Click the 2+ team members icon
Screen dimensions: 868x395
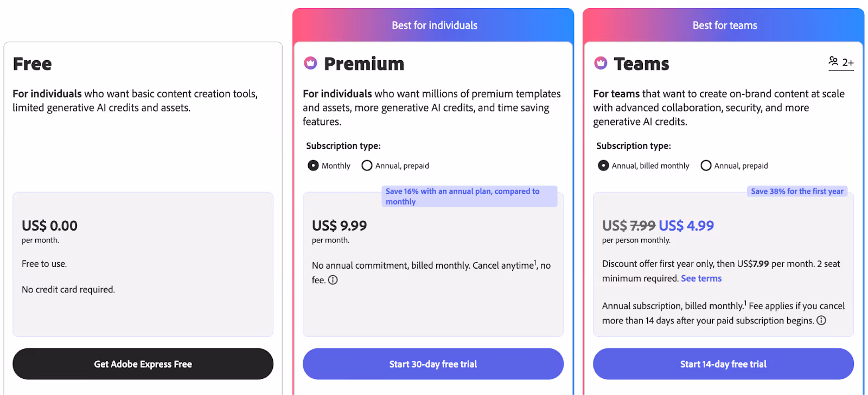[x=841, y=62]
